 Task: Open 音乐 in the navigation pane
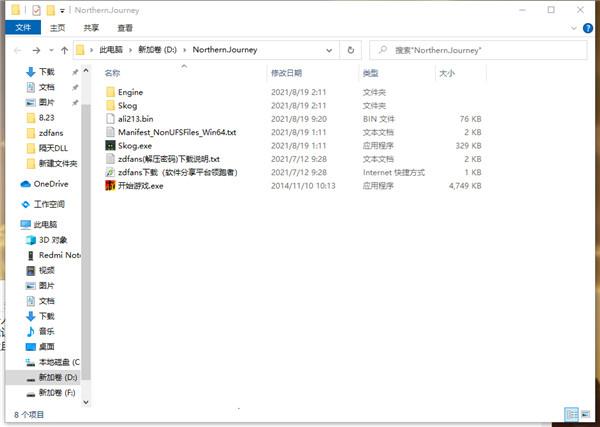(47, 331)
